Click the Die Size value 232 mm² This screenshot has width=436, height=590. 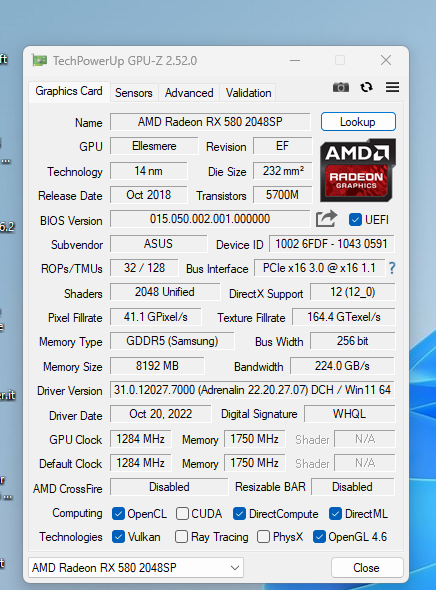pos(283,171)
